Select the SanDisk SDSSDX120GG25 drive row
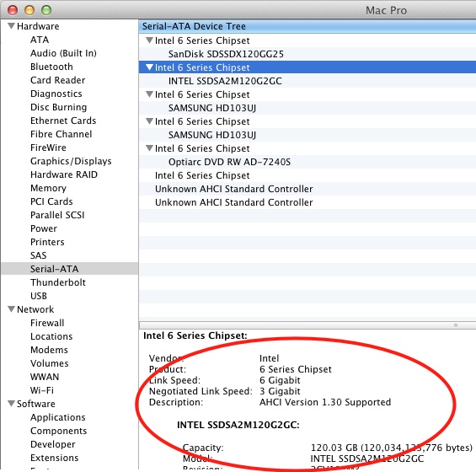The width and height of the screenshot is (476, 472). point(308,54)
